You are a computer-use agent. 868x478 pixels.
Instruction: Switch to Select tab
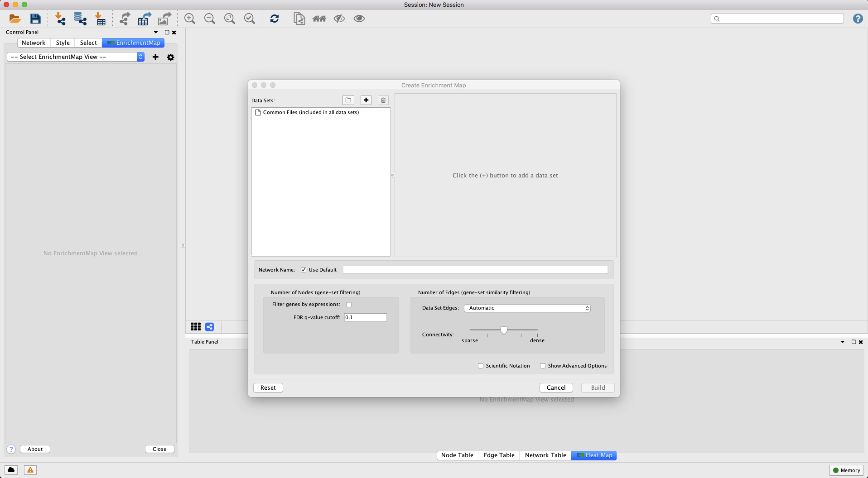tap(88, 43)
